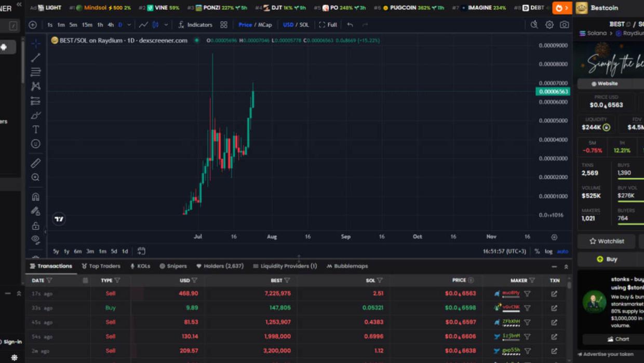Screen dimensions: 644x363
Task: Open the transaction link for the 468.90 sell
Action: [x=554, y=293]
